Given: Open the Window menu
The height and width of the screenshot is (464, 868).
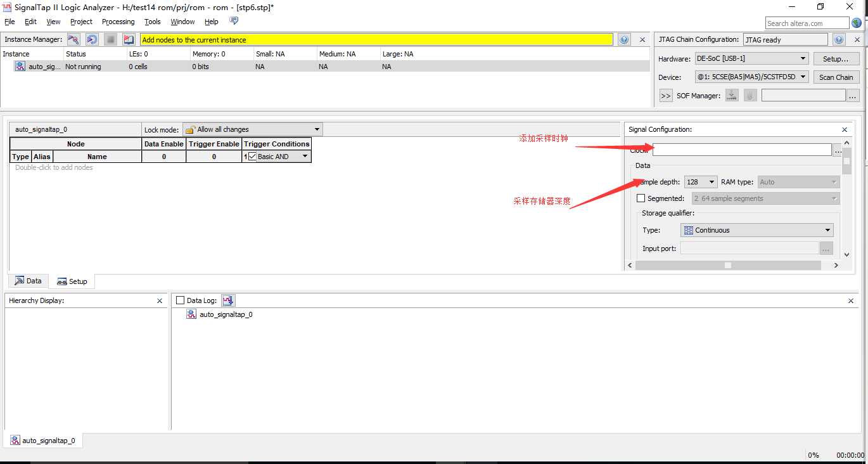Looking at the screenshot, I should point(182,22).
